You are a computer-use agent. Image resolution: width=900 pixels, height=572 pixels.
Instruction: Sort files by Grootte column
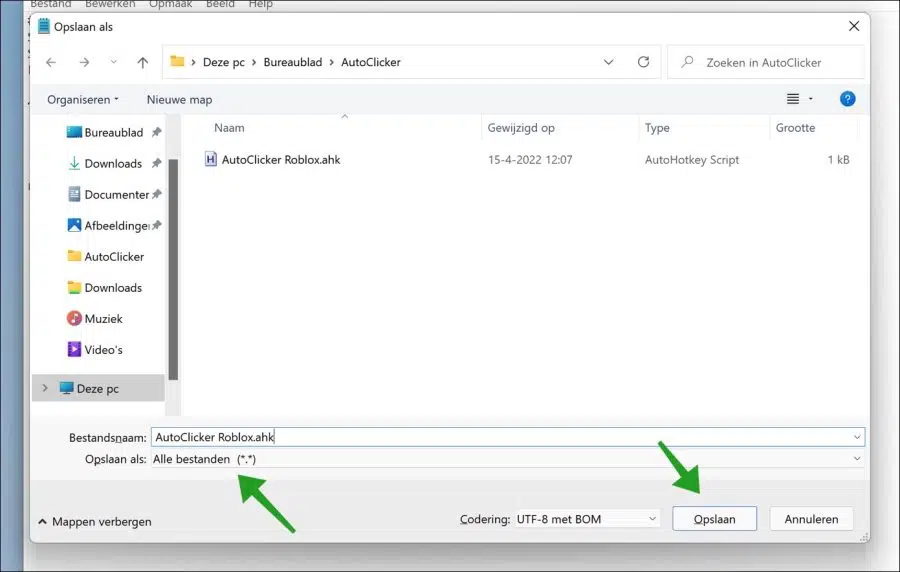point(796,128)
